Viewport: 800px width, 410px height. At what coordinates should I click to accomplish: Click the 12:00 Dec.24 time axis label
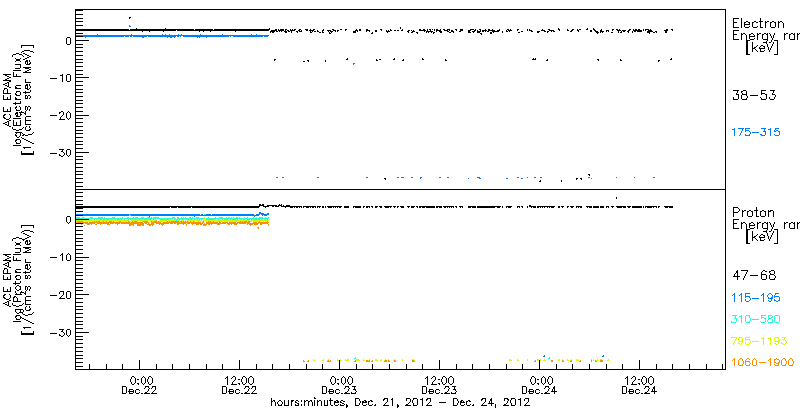tap(640, 386)
